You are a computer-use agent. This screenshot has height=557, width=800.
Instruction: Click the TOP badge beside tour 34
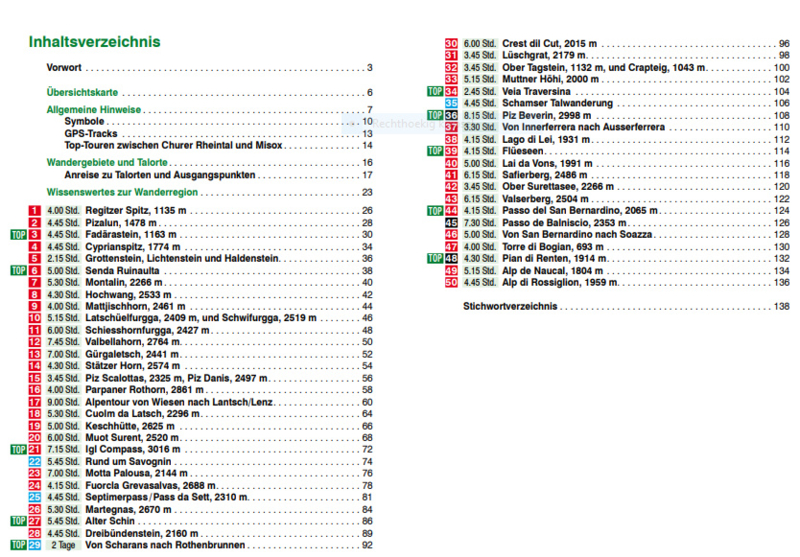point(435,91)
